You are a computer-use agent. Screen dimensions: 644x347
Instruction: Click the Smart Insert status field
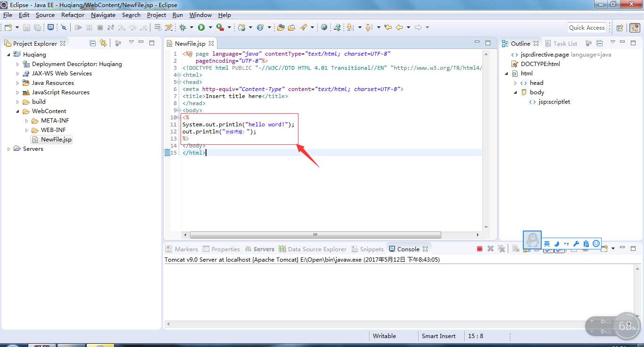coord(438,336)
